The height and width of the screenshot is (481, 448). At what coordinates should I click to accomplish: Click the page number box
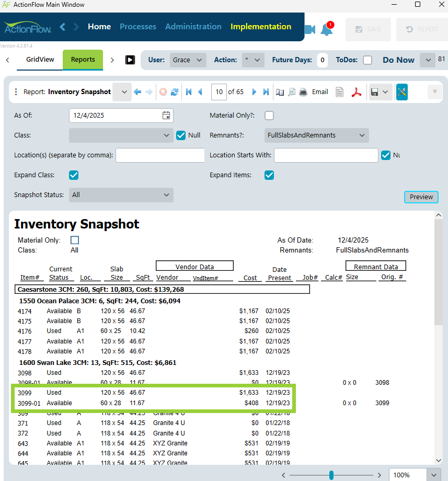(219, 91)
